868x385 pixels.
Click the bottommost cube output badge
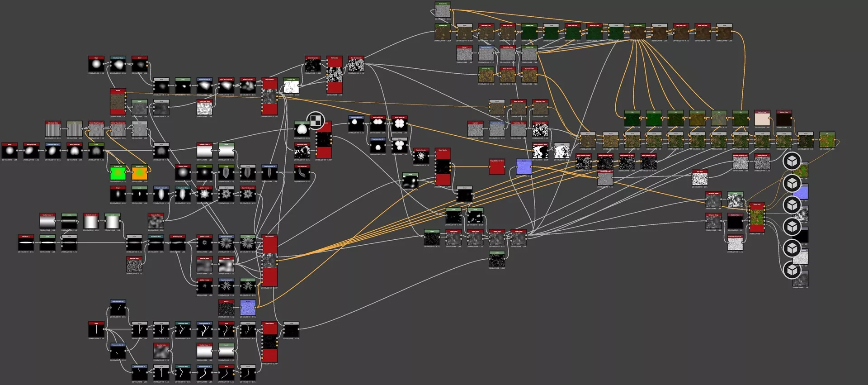(x=792, y=270)
